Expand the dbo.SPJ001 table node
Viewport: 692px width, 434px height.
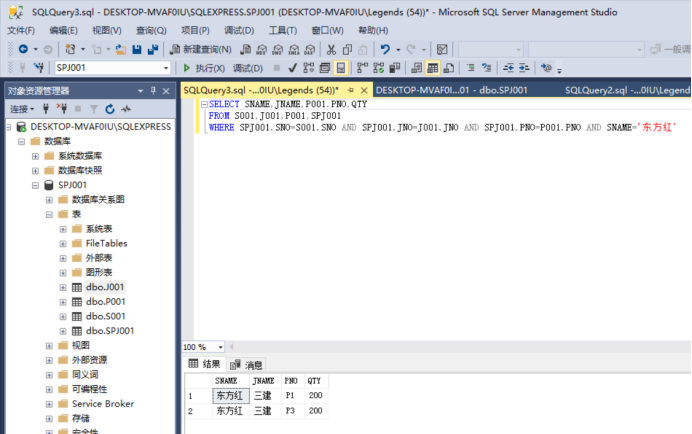pyautogui.click(x=63, y=331)
